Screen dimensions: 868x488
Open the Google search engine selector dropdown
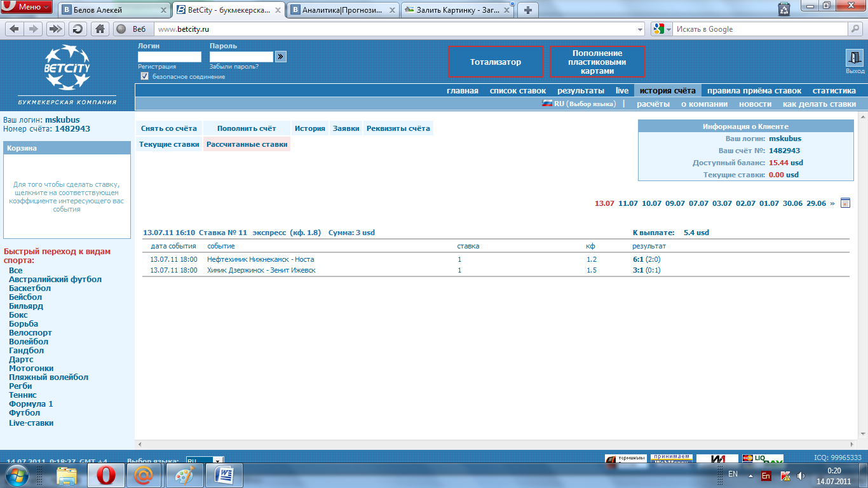(x=661, y=29)
